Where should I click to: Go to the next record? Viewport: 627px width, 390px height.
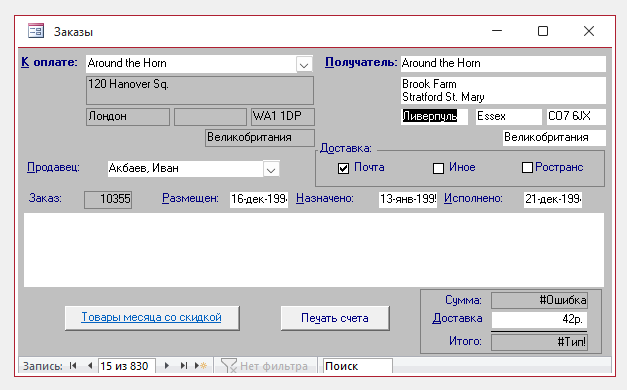tap(167, 366)
